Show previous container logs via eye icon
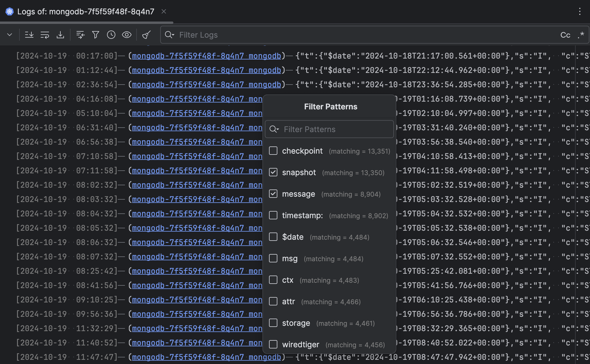 pyautogui.click(x=127, y=35)
